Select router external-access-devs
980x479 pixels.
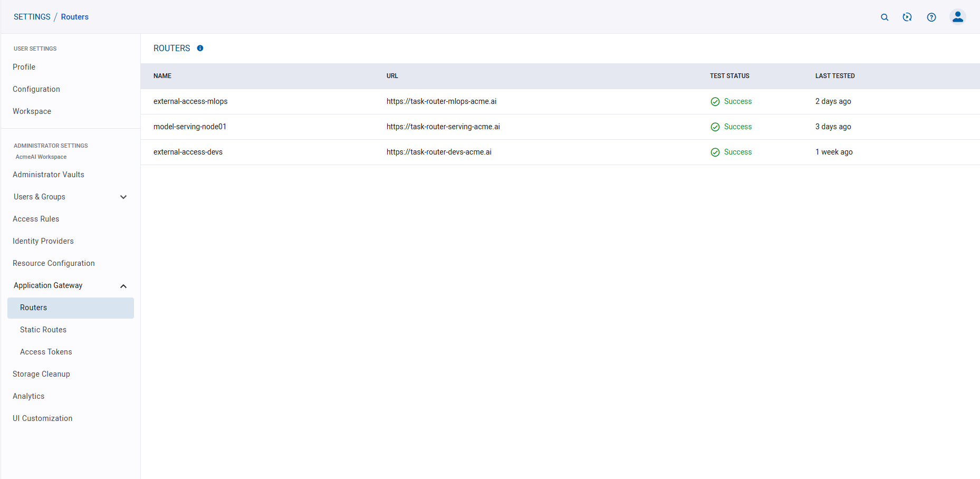[x=188, y=152]
